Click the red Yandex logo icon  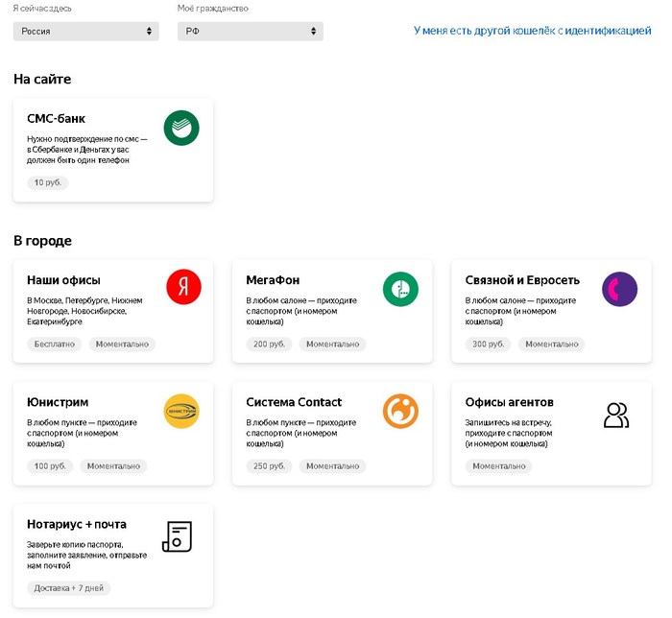183,288
